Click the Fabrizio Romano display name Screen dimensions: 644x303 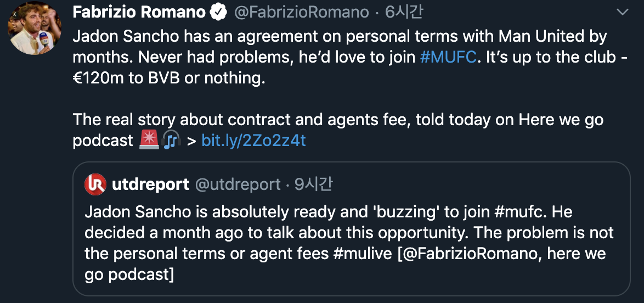(x=139, y=12)
